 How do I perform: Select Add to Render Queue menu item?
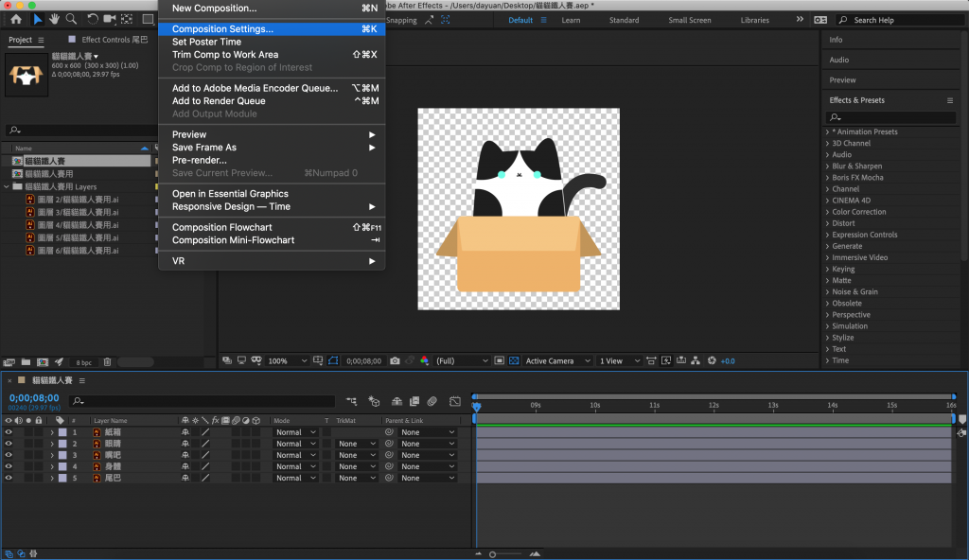pyautogui.click(x=219, y=101)
